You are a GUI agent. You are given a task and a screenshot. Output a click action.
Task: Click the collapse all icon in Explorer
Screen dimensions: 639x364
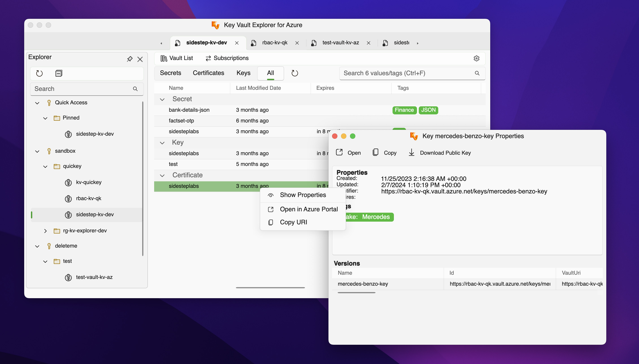click(x=59, y=73)
